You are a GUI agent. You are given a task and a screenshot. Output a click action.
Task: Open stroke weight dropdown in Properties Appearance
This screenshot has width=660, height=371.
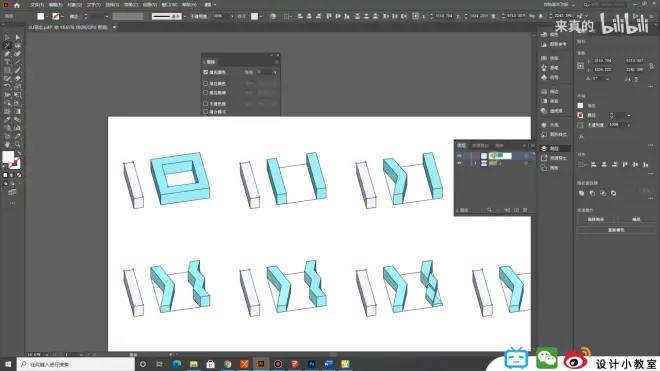tap(629, 115)
